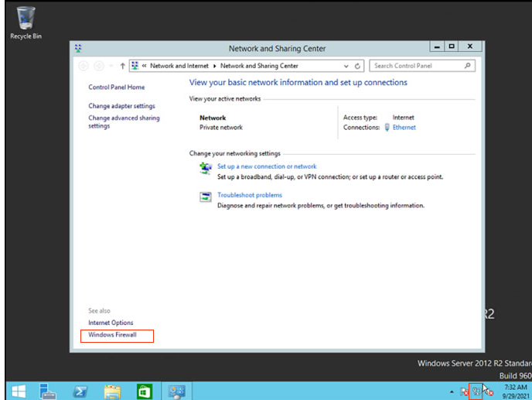Open File Explorer from the taskbar

[113, 391]
